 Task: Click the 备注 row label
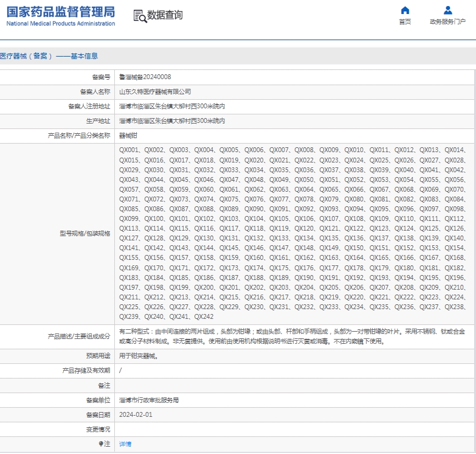(x=104, y=385)
